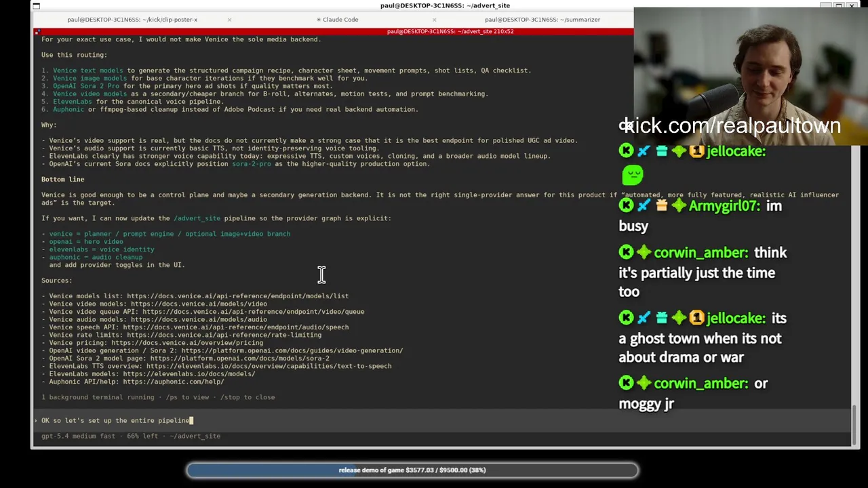
Task: Click 'Venice image models' in routing list
Action: [x=90, y=78]
